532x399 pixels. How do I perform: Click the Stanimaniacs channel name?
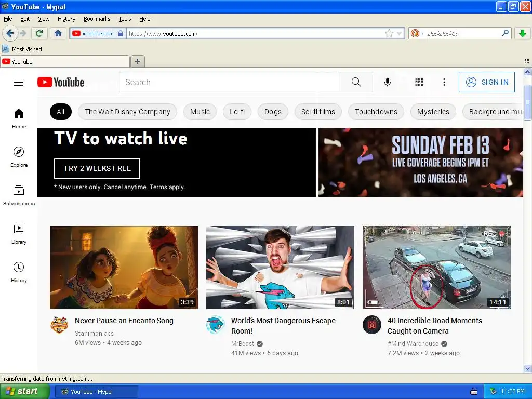94,333
